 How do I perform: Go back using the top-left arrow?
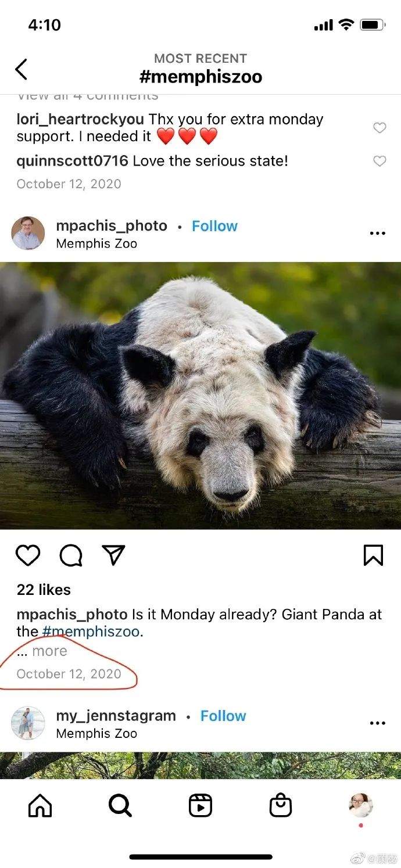pyautogui.click(x=21, y=69)
